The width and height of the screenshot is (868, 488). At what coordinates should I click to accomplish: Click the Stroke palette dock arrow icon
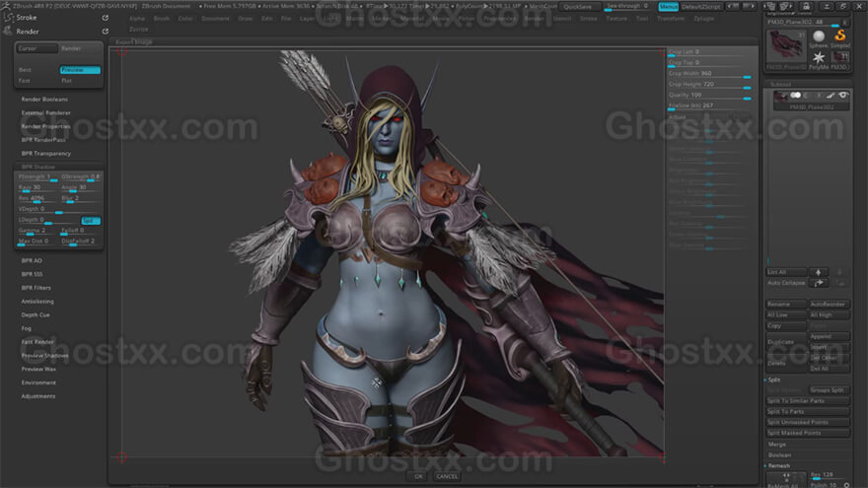[x=106, y=18]
